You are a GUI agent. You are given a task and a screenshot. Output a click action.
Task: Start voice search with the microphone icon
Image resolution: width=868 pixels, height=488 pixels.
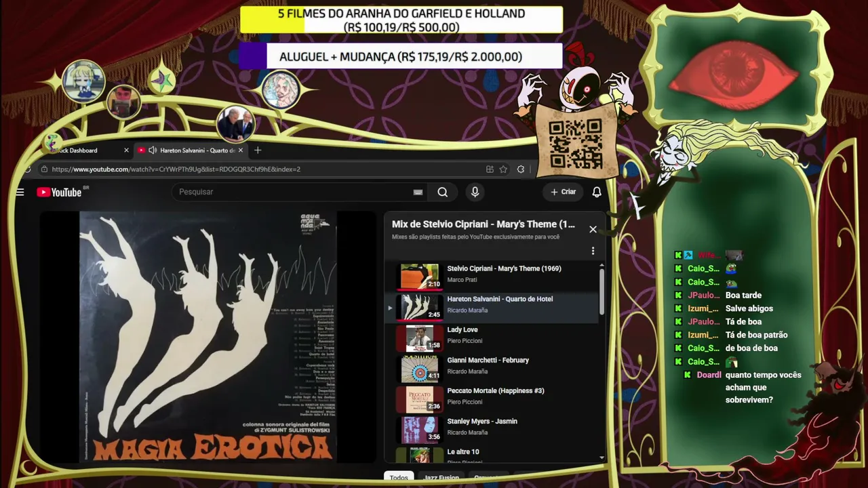tap(475, 192)
